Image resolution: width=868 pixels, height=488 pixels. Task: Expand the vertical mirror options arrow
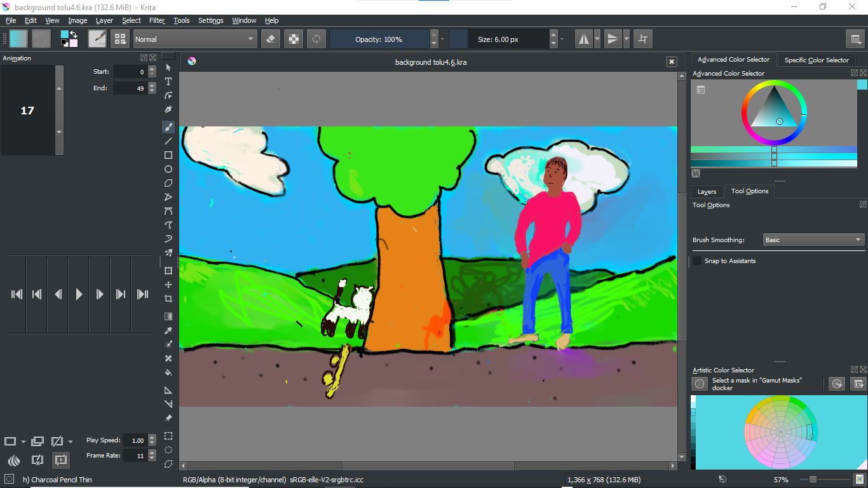point(627,39)
